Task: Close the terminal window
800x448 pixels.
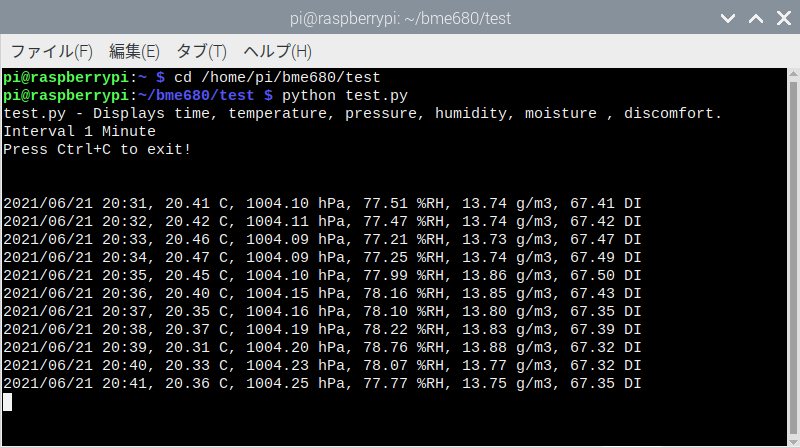Action: coord(782,18)
